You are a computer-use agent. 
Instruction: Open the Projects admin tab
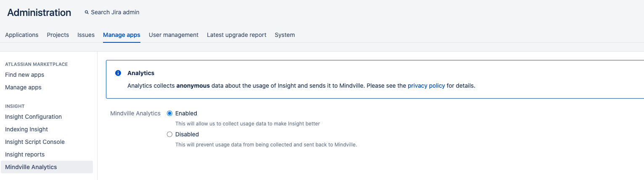(58, 35)
